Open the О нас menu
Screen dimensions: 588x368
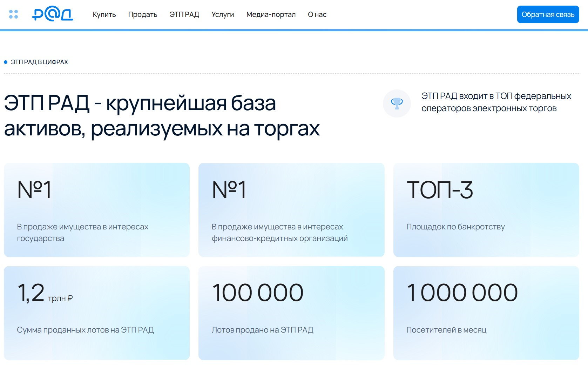click(317, 14)
